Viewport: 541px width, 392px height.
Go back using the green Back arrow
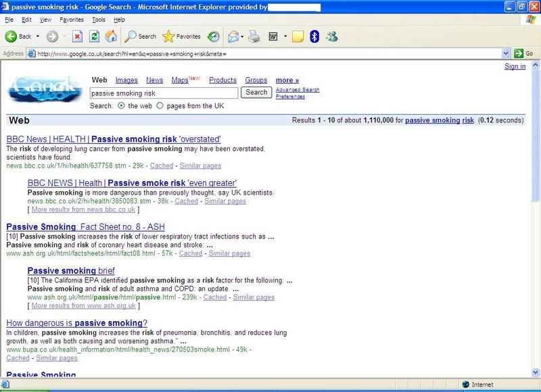tap(11, 36)
